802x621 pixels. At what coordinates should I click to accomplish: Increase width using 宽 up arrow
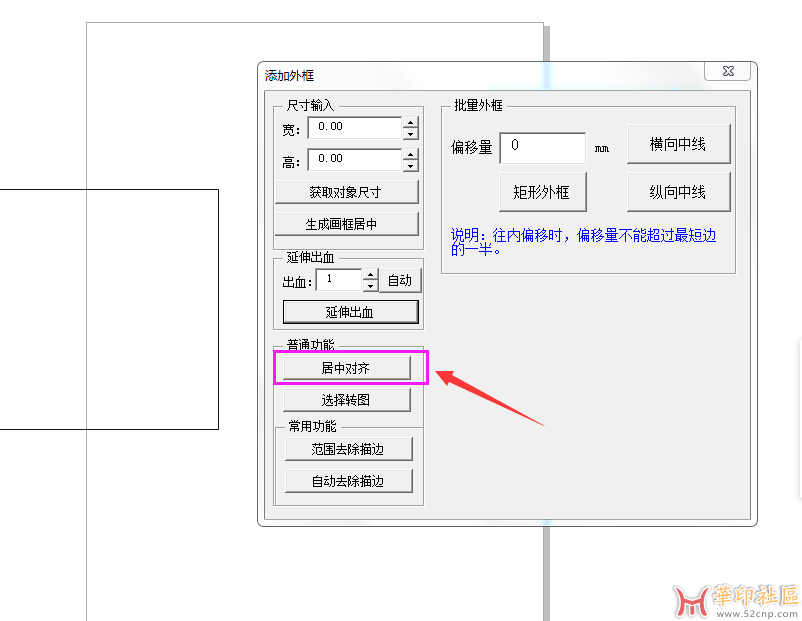click(410, 123)
